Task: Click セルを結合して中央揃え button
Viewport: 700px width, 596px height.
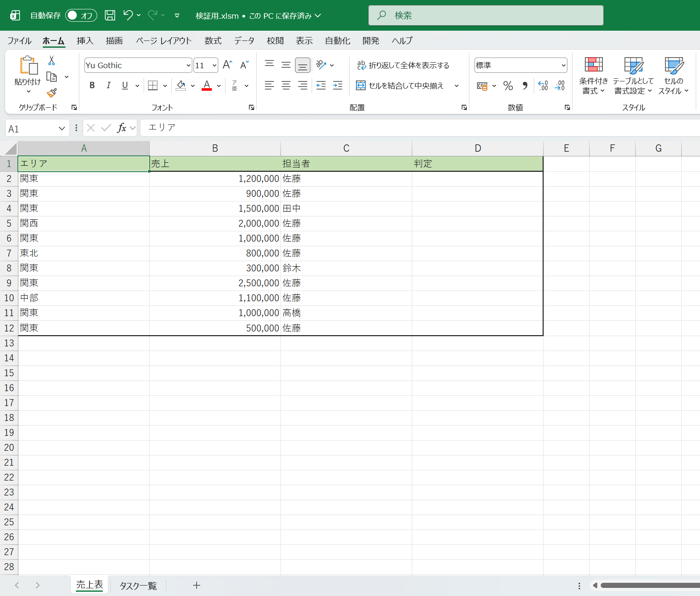Action: (400, 86)
